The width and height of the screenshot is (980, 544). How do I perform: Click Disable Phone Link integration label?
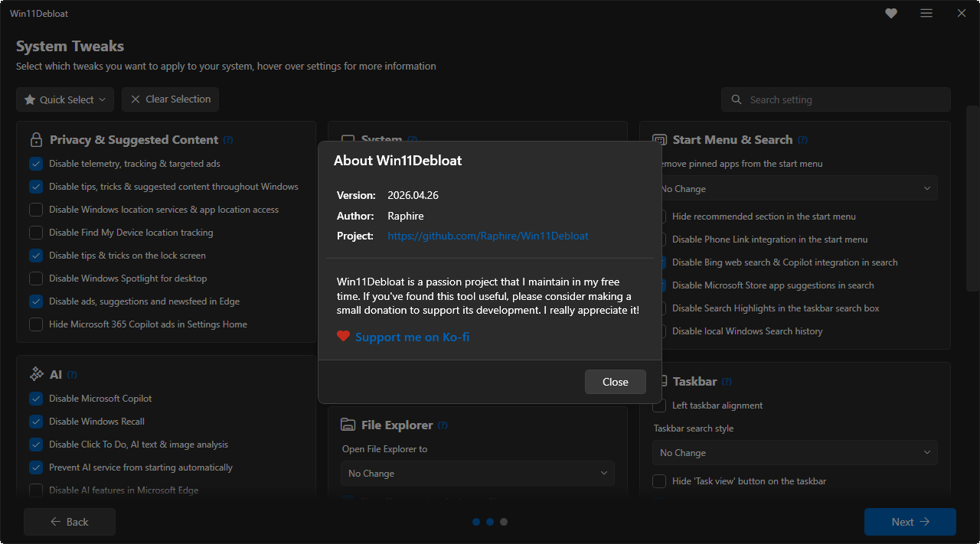(x=770, y=239)
